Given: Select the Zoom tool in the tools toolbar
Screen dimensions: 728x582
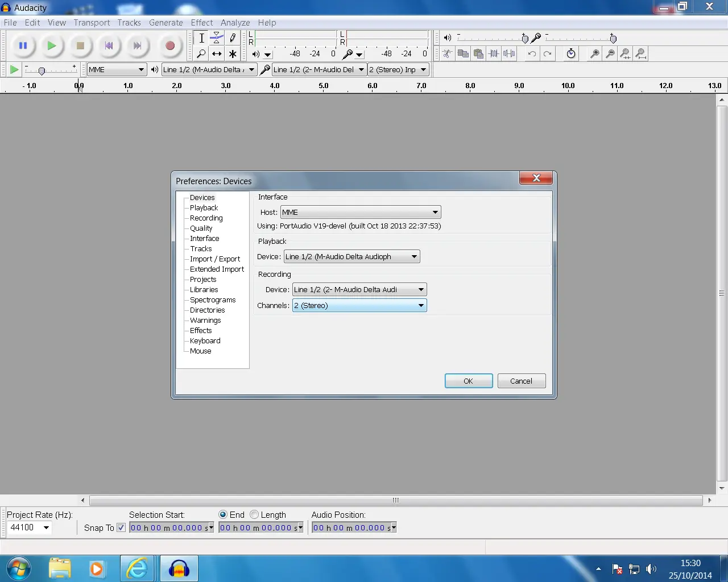Looking at the screenshot, I should (201, 54).
